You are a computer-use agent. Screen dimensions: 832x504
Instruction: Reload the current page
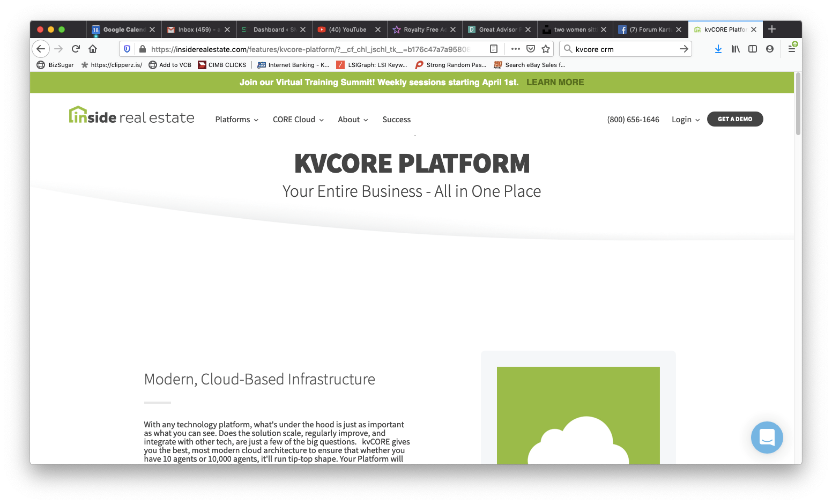click(76, 49)
